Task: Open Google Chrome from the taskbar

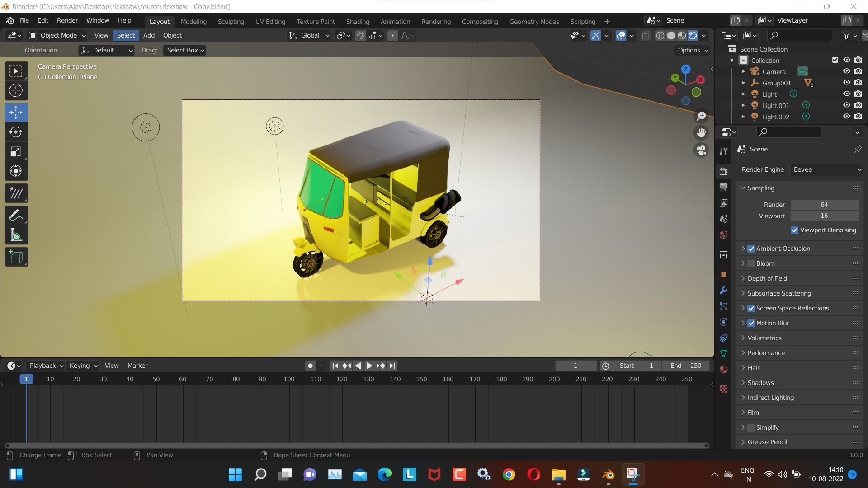Action: 508,474
